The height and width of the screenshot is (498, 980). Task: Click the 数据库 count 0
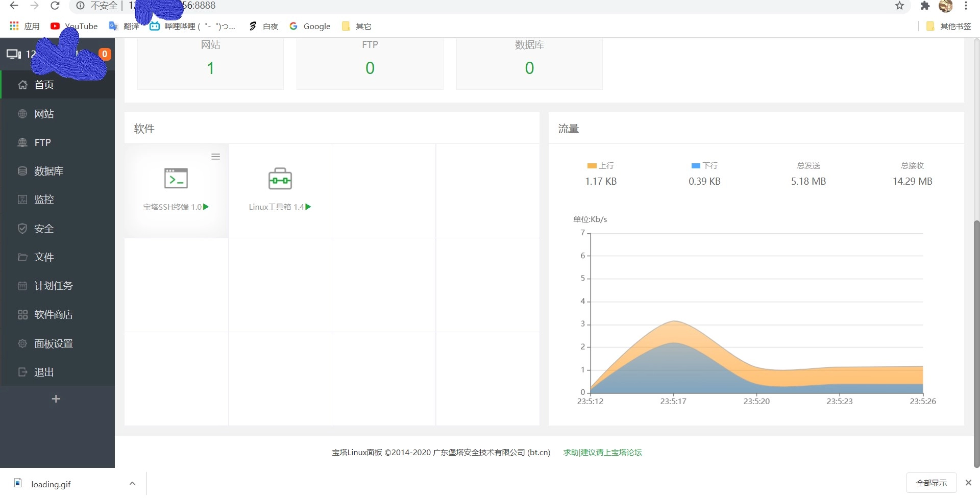[x=529, y=68]
